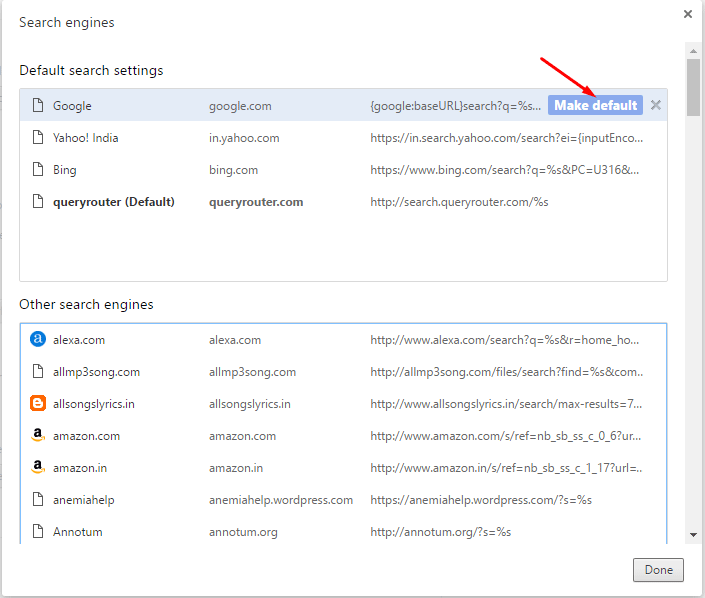The height and width of the screenshot is (598, 705).
Task: Click the Done button
Action: pyautogui.click(x=658, y=570)
